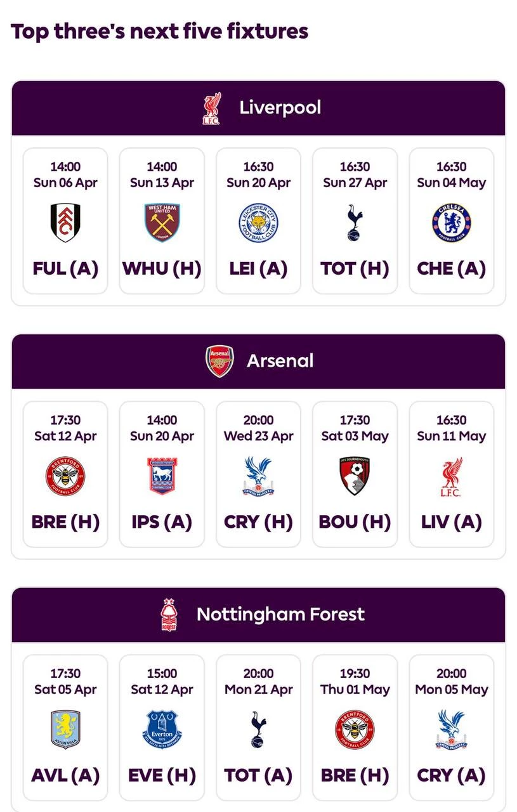Screen dimensions: 517x812
Task: Click the Ipswich Town badge
Action: click(162, 476)
